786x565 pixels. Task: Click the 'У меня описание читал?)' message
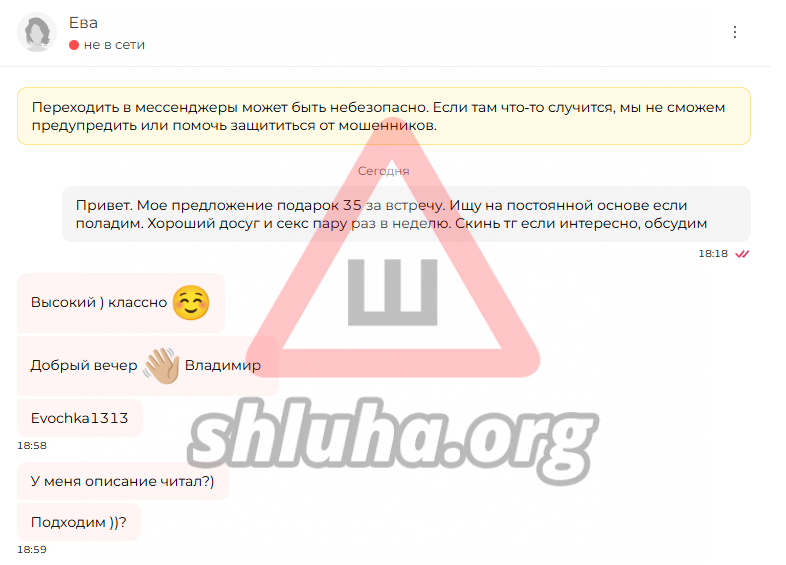click(123, 481)
